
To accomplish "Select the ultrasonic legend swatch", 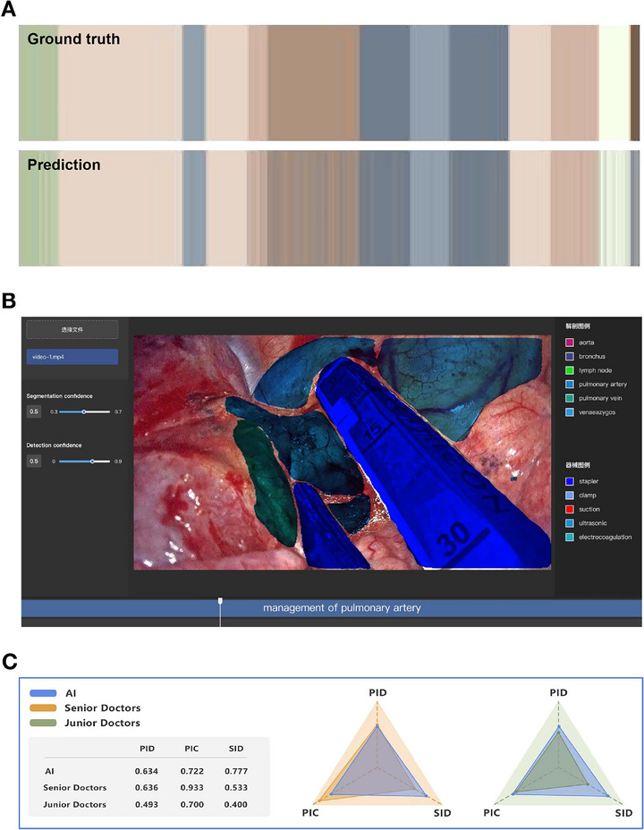I will [x=570, y=523].
